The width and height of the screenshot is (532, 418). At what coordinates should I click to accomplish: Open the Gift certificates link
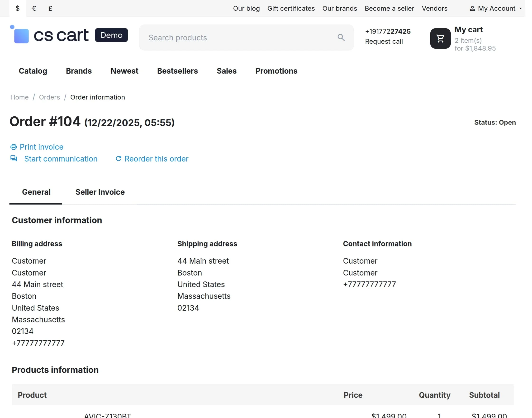coord(291,9)
